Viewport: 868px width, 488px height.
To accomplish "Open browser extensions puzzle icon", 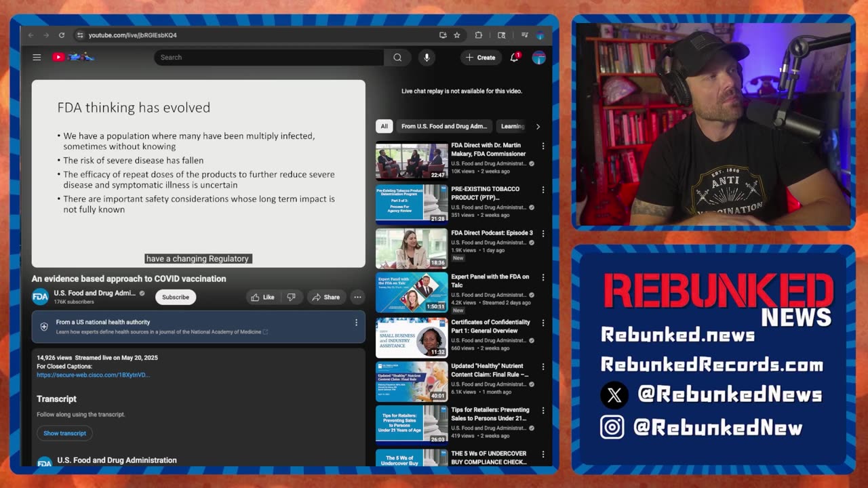I will [478, 35].
